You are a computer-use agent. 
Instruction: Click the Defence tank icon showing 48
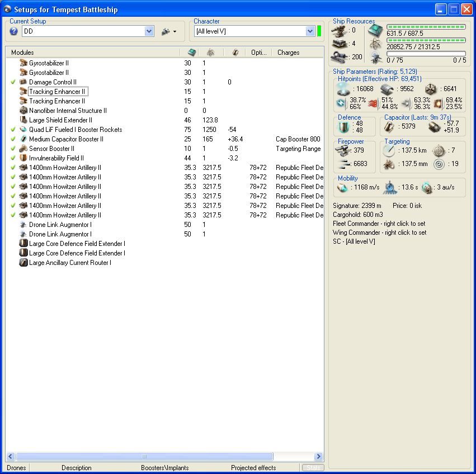coord(344,127)
